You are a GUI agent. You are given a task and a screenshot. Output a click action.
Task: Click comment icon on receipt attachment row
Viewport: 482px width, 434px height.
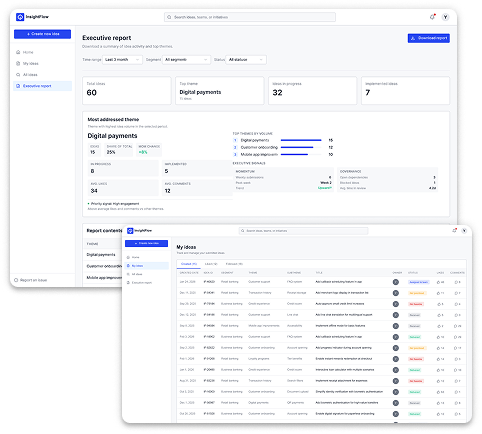[x=456, y=381]
